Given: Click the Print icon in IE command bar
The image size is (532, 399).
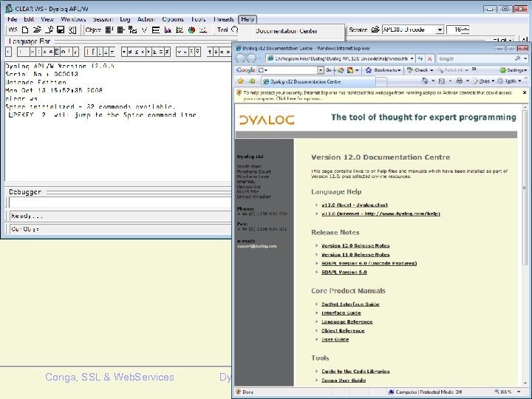Looking at the screenshot, I should (x=460, y=81).
